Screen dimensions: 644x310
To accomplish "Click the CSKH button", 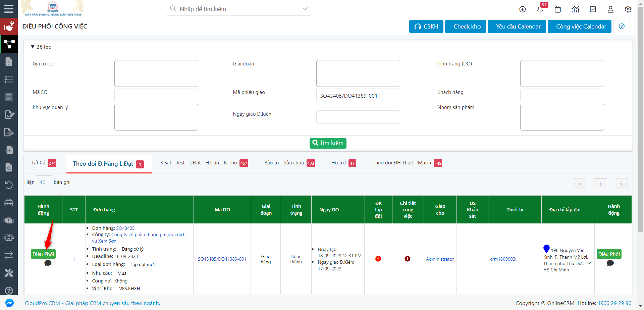I will [x=426, y=27].
